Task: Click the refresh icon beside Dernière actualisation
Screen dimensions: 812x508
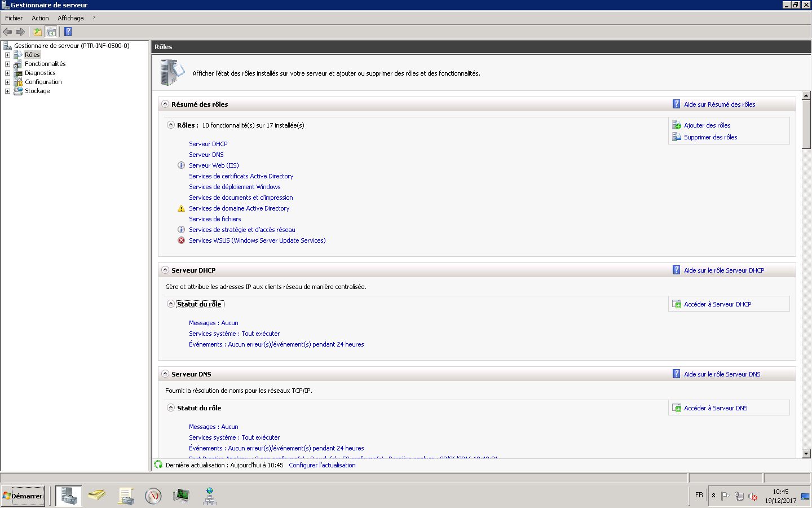Action: coord(158,465)
